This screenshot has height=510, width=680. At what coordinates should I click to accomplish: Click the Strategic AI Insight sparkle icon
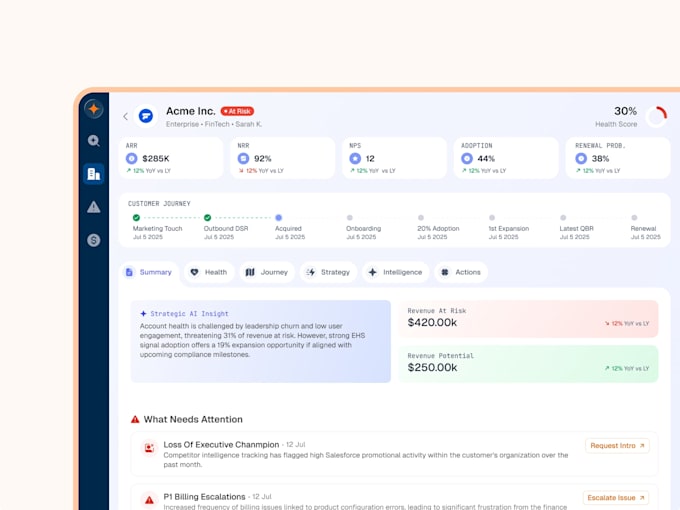point(143,314)
